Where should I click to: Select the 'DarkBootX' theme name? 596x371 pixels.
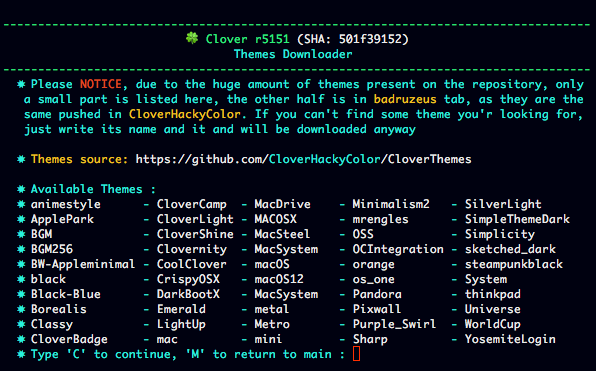point(188,294)
